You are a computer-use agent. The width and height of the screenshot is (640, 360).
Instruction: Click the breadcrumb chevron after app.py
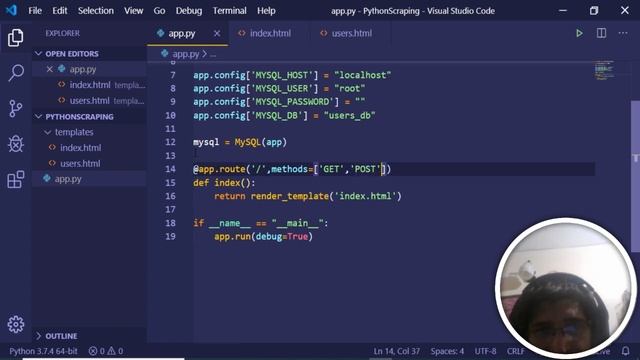click(205, 53)
